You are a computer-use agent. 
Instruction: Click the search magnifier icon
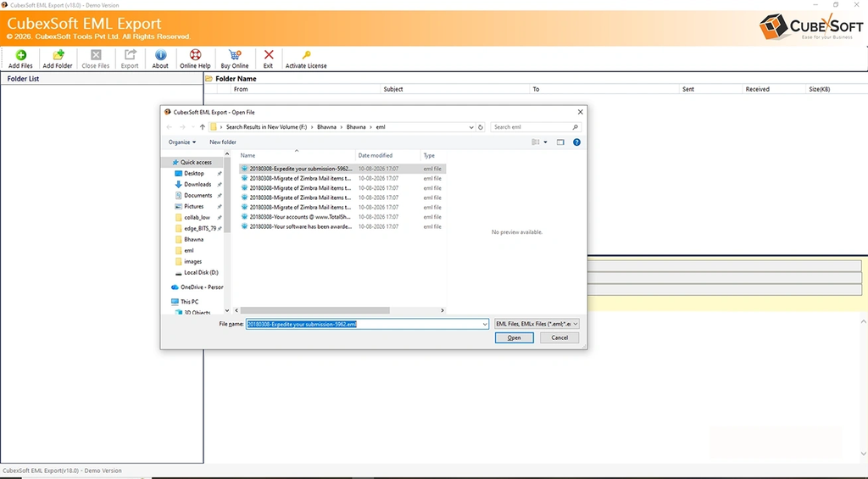(576, 127)
